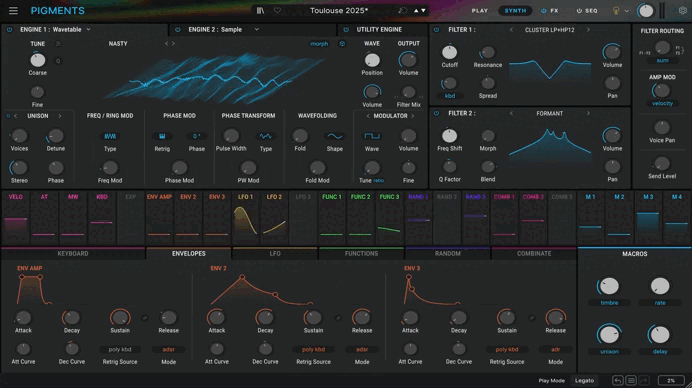Screen dimensions: 692x388
Task: Toggle SEQ power button in header
Action: click(x=579, y=11)
